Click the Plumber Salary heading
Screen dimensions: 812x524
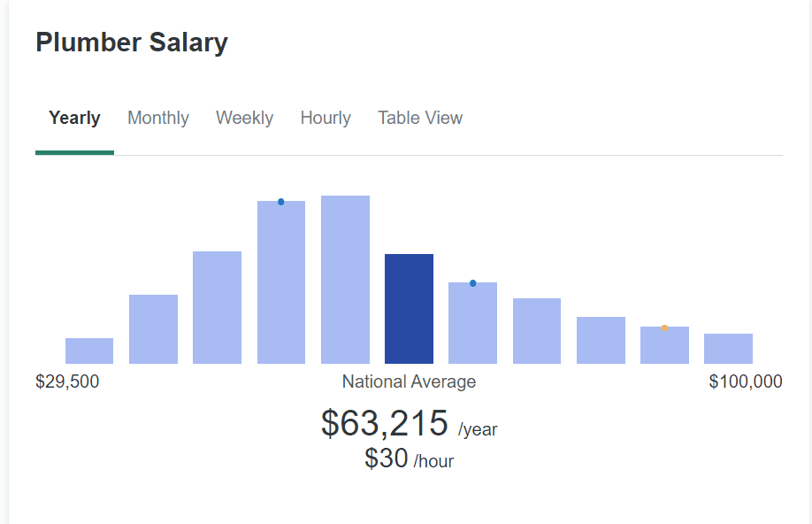click(132, 42)
